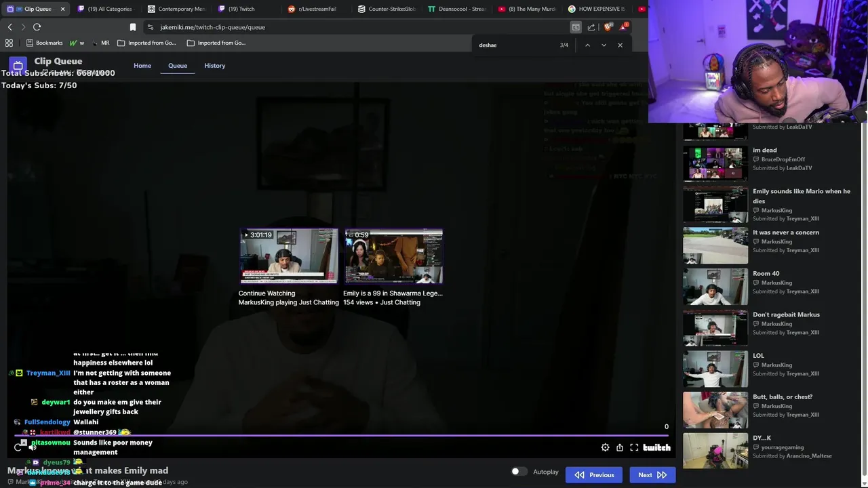The height and width of the screenshot is (488, 868).
Task: Bookmark this page with address bar icon
Action: tap(133, 27)
